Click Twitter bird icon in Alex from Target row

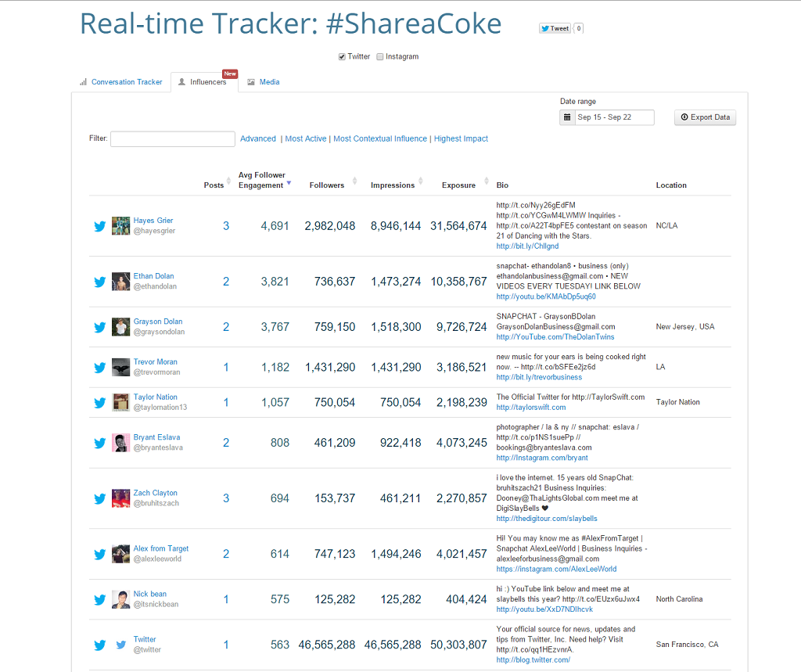[100, 555]
